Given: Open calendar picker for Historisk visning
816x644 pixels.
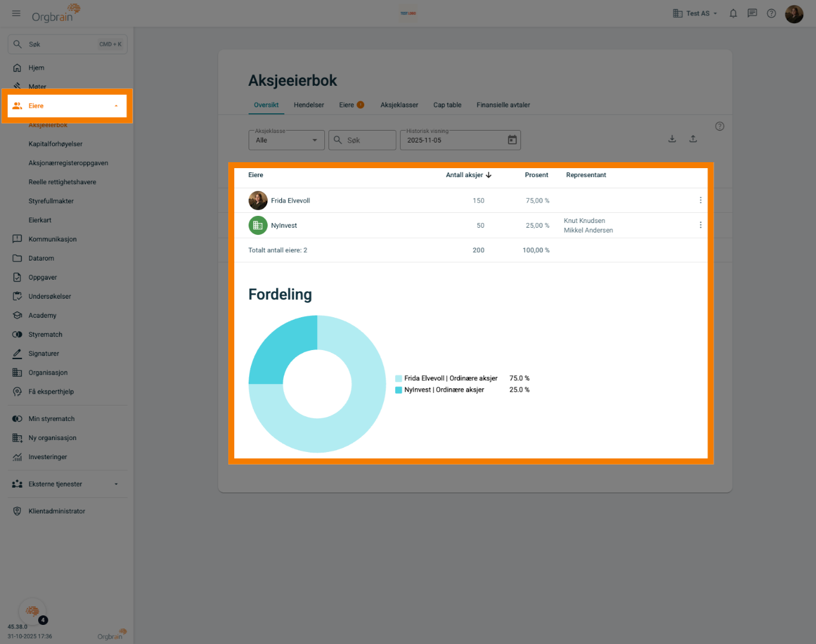Looking at the screenshot, I should pos(512,140).
